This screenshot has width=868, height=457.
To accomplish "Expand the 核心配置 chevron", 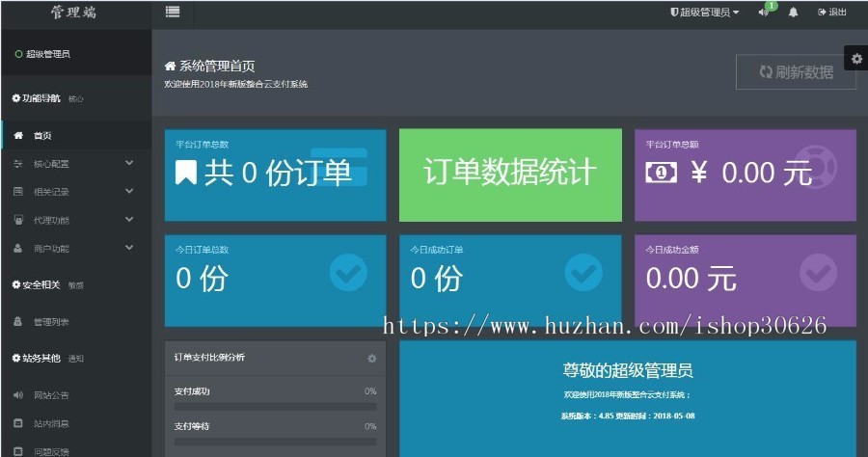I will click(x=129, y=163).
